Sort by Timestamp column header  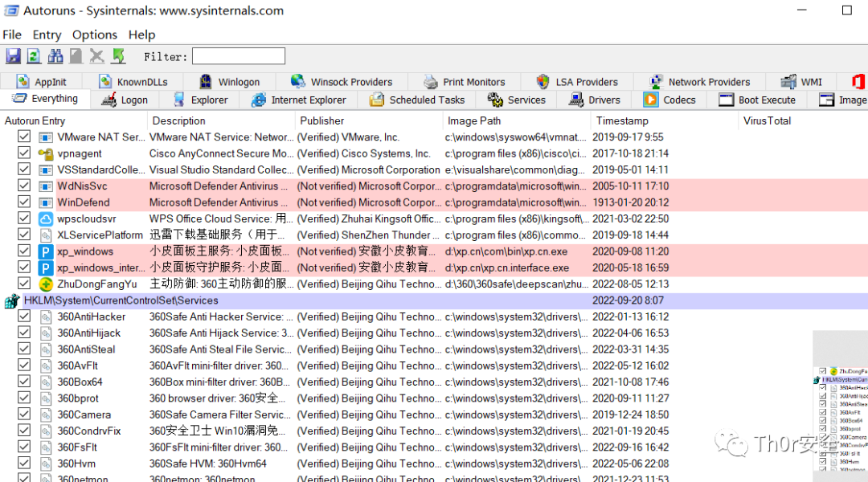(665, 120)
